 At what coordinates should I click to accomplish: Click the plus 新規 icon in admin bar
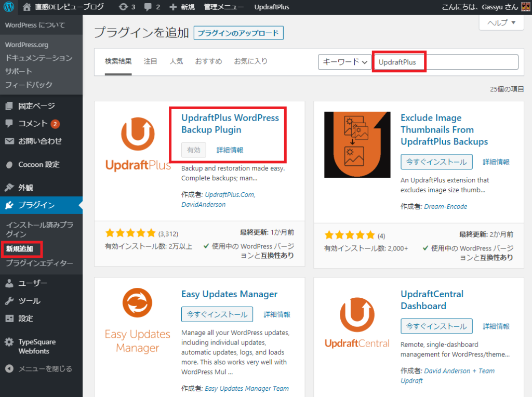173,7
